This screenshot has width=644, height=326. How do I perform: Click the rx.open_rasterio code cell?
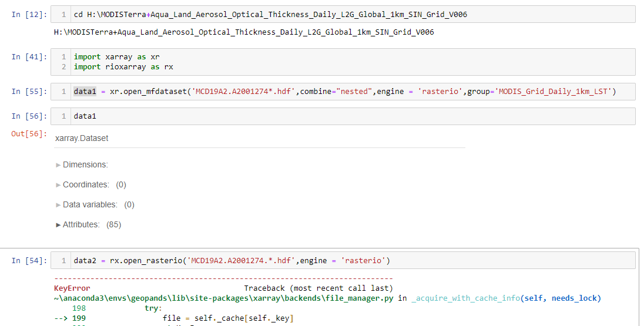tap(343, 261)
